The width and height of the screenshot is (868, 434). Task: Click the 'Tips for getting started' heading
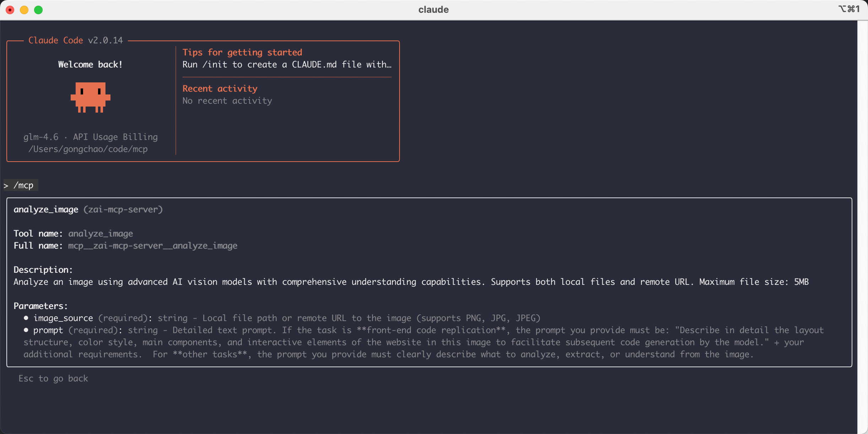(x=242, y=53)
